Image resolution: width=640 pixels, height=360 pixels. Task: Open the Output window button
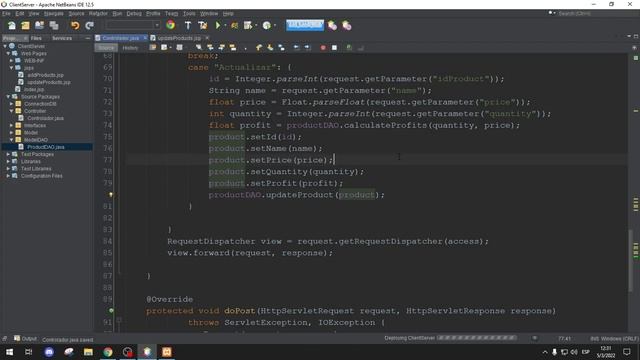25,339
